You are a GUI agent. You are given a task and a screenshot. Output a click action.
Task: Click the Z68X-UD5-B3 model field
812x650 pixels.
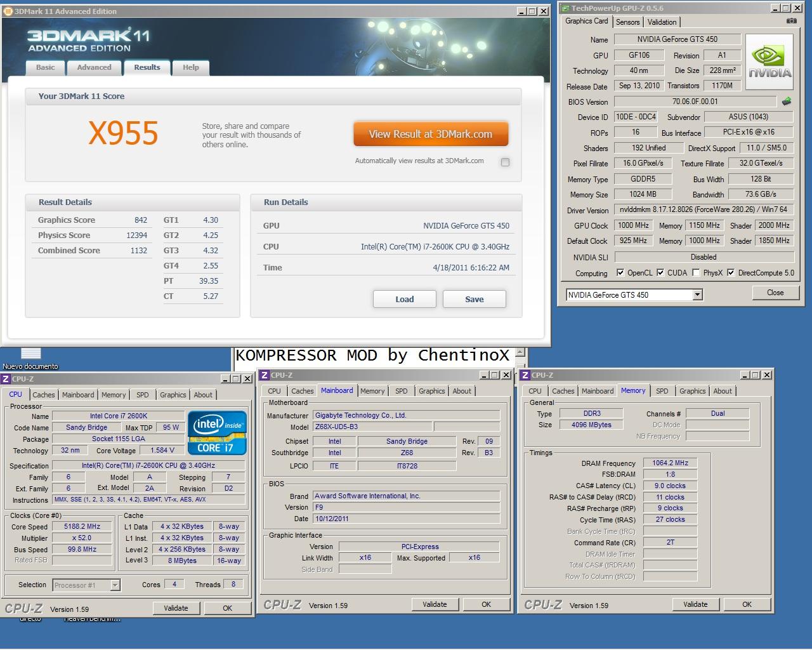[x=372, y=427]
